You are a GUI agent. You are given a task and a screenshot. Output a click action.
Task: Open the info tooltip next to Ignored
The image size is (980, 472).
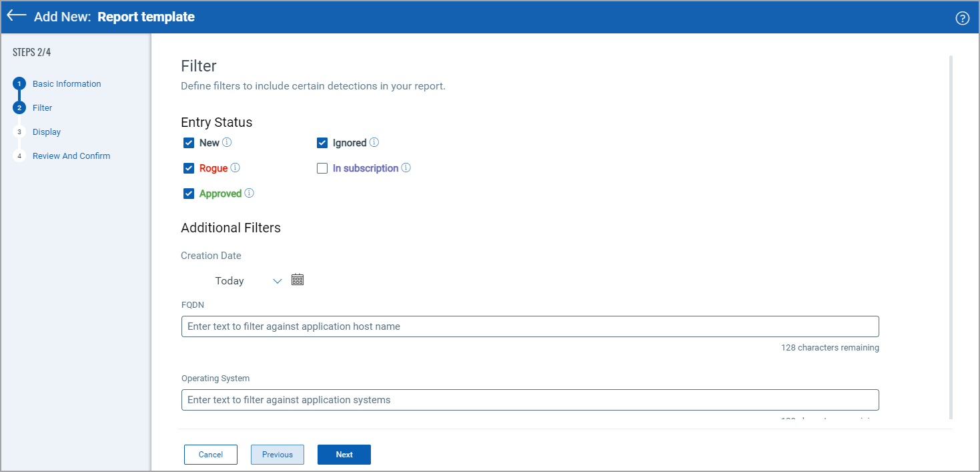pyautogui.click(x=374, y=143)
